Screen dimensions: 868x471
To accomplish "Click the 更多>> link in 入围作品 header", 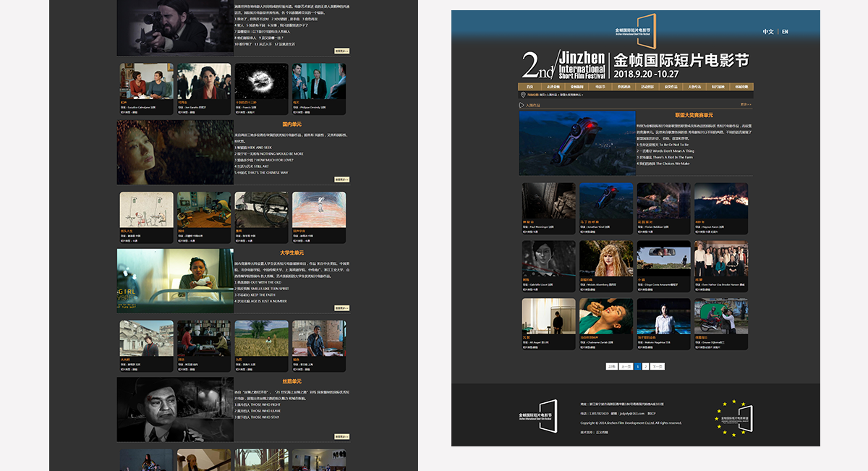I will click(746, 105).
